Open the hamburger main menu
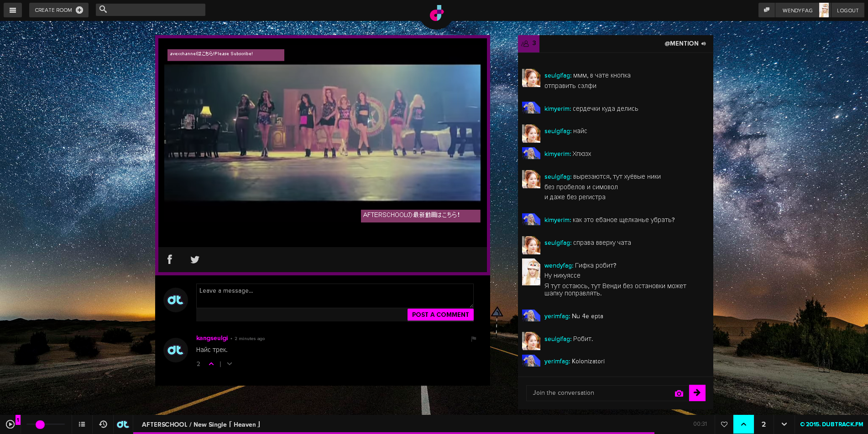 [13, 10]
